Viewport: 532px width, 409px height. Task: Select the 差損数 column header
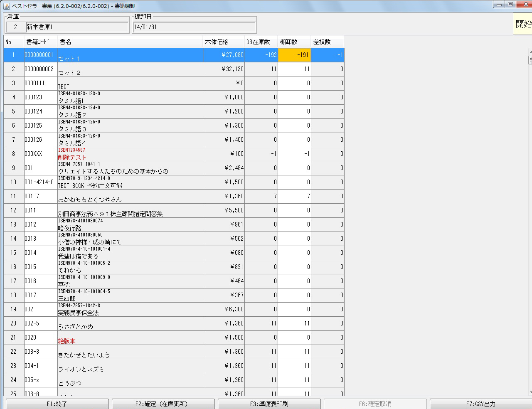tap(327, 42)
